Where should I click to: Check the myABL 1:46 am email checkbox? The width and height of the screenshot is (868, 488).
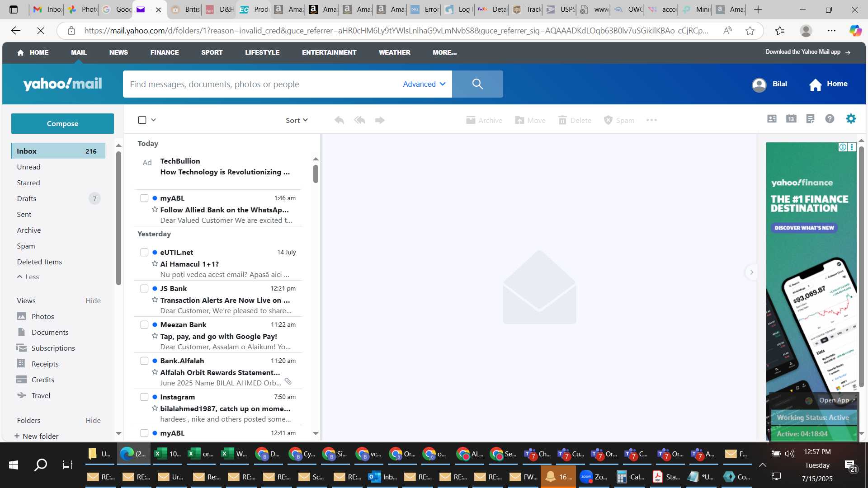144,198
